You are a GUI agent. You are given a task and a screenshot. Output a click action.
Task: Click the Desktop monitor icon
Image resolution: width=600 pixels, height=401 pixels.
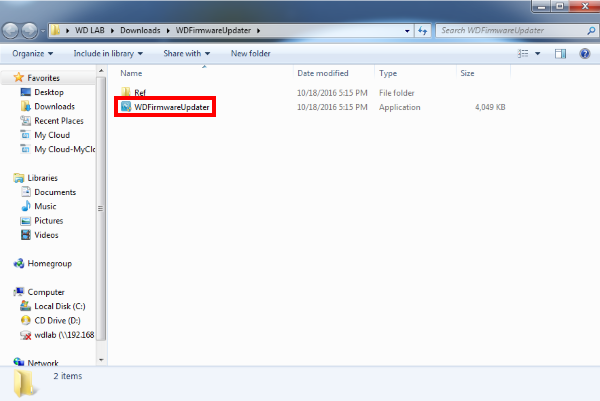tap(26, 92)
